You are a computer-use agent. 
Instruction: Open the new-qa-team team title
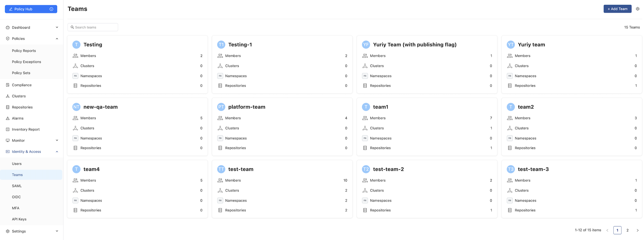pyautogui.click(x=100, y=107)
